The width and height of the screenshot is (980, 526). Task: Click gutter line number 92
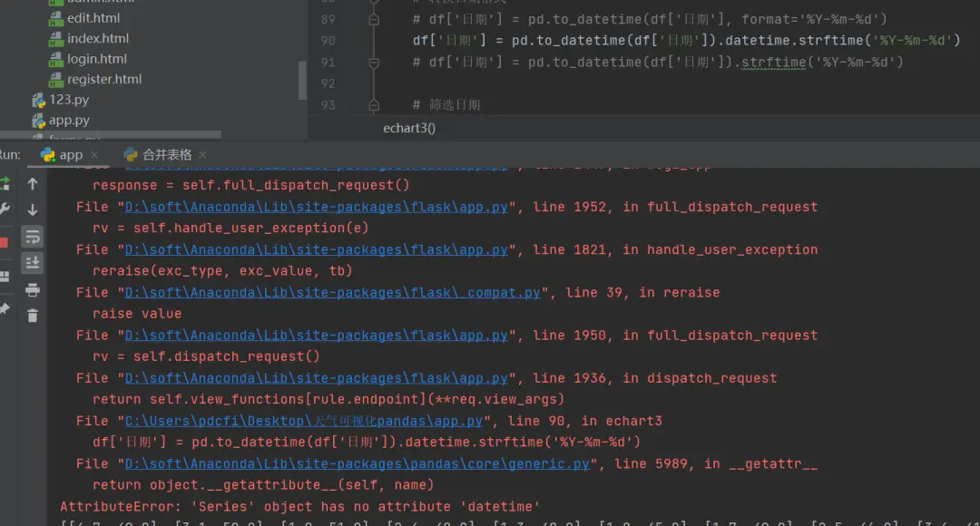pyautogui.click(x=328, y=83)
